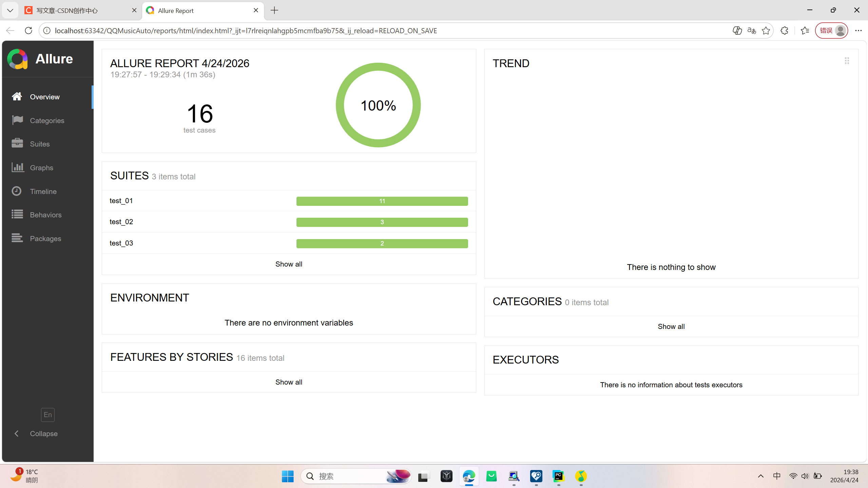868x488 pixels.
Task: Open the Packages icon in sidebar
Action: 17,238
